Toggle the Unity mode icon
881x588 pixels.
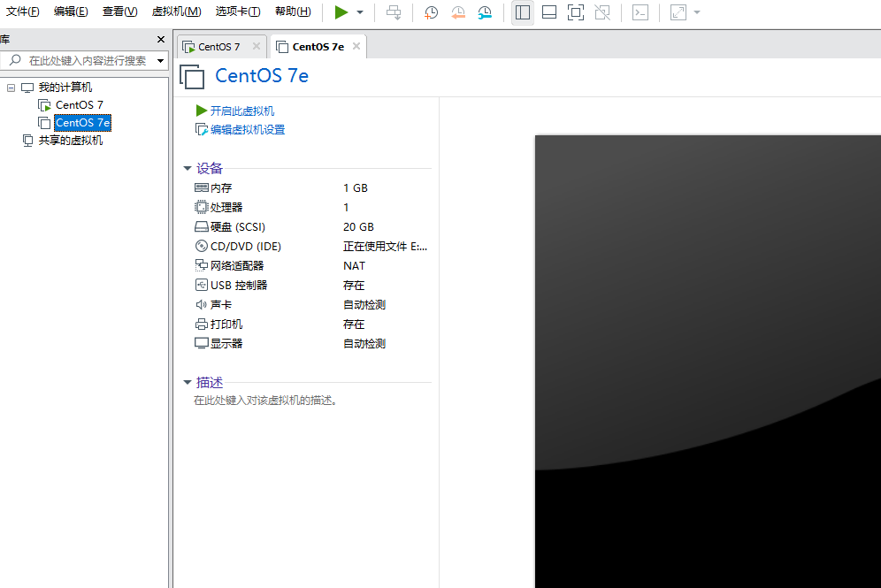602,12
